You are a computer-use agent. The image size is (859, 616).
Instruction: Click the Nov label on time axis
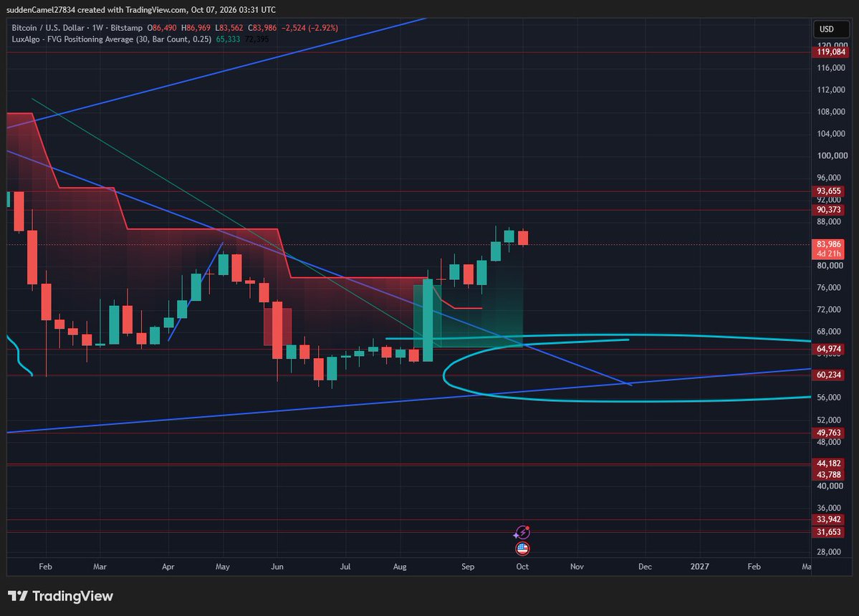[x=577, y=567]
